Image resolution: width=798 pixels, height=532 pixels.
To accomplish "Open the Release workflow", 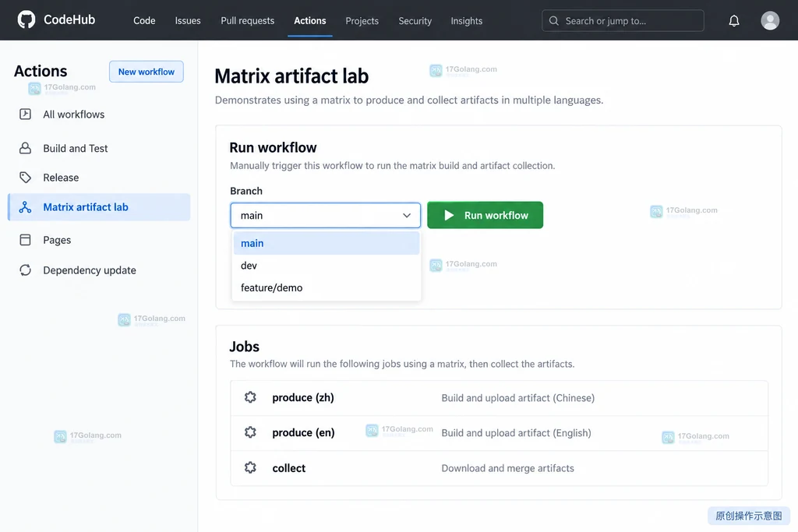I will click(99, 177).
